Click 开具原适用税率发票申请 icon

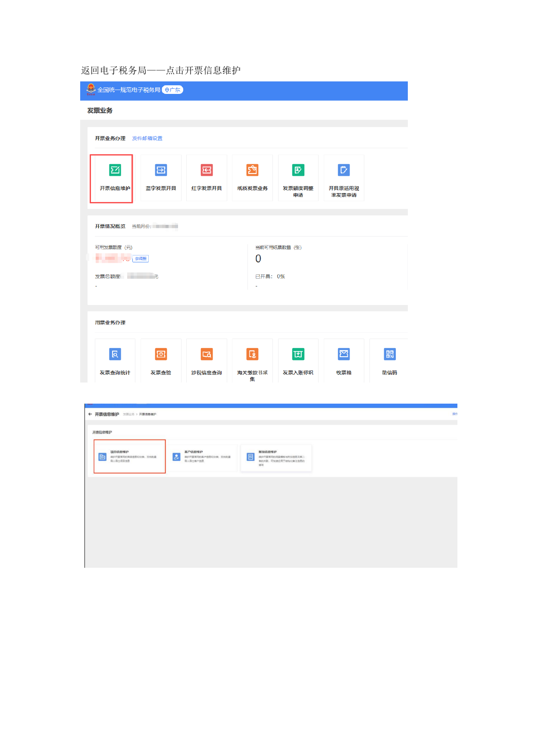click(344, 170)
